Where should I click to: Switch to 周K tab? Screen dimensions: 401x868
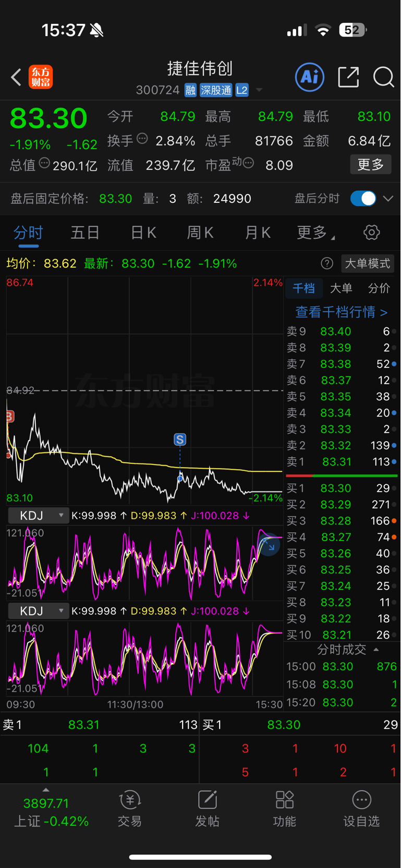[200, 233]
